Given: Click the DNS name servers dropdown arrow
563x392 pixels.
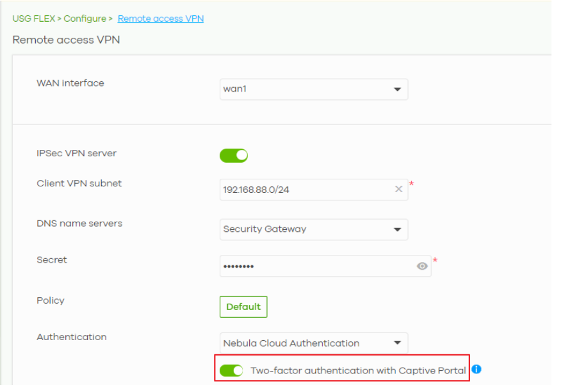Looking at the screenshot, I should click(396, 229).
